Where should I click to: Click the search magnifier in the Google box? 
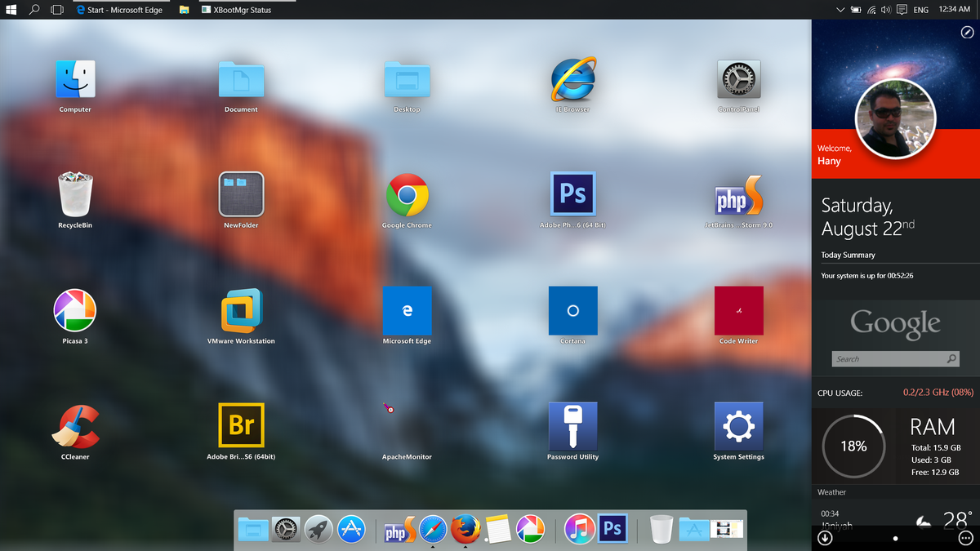pos(951,358)
